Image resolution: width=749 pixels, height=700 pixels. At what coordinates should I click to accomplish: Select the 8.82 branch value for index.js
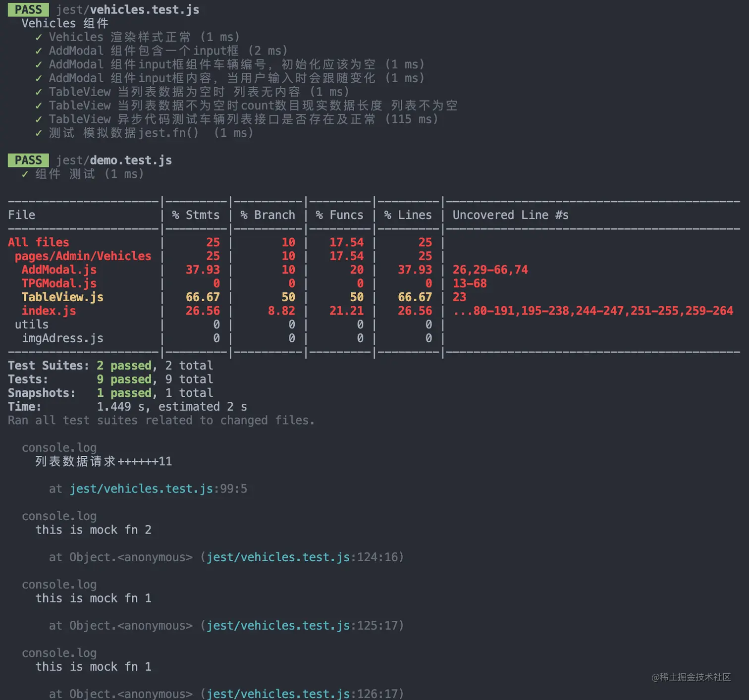[281, 311]
